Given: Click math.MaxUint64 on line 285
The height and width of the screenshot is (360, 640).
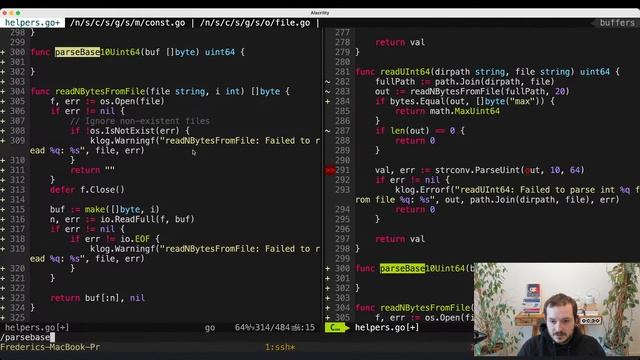Looking at the screenshot, I should (x=464, y=111).
